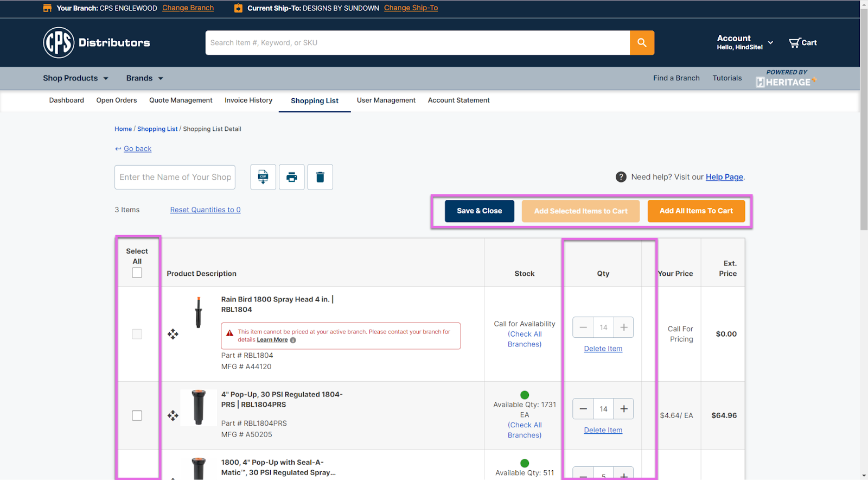
Task: Delete Item link for RBL1804 row
Action: pos(603,349)
